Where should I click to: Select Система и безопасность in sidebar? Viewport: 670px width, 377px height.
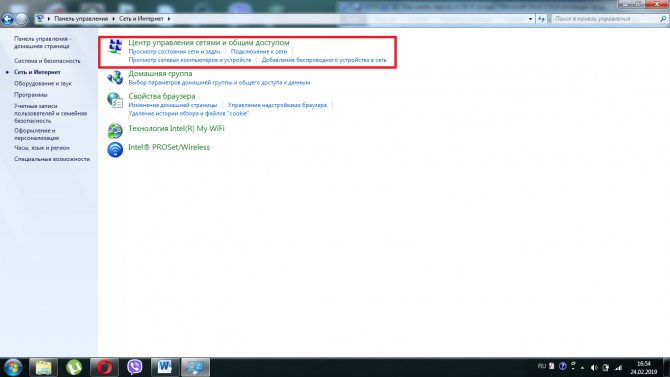tap(47, 61)
